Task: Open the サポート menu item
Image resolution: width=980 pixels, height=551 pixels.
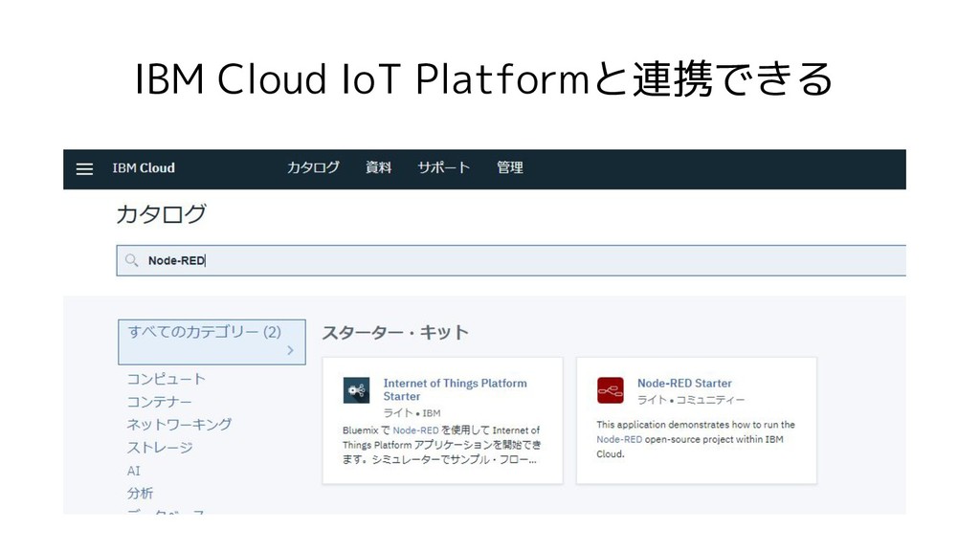Action: tap(444, 167)
